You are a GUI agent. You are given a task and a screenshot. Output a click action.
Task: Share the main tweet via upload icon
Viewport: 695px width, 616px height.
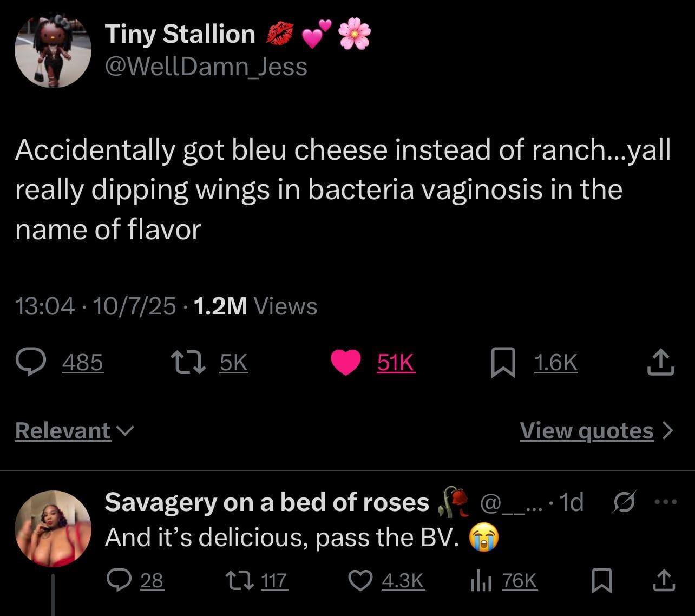click(x=661, y=363)
